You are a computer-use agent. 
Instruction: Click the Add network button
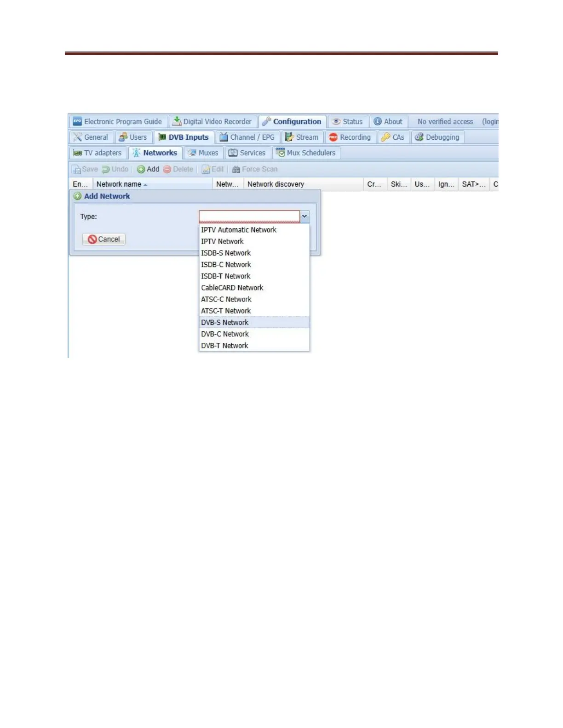pos(148,169)
